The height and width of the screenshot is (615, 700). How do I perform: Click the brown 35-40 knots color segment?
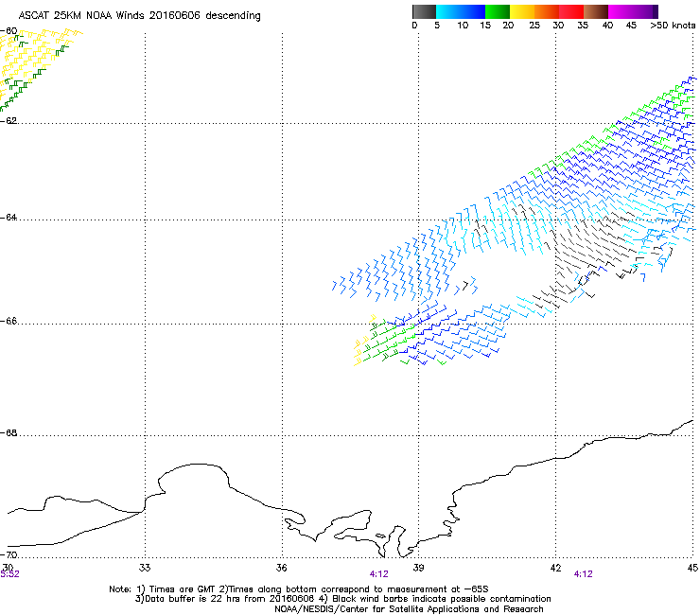pyautogui.click(x=596, y=11)
